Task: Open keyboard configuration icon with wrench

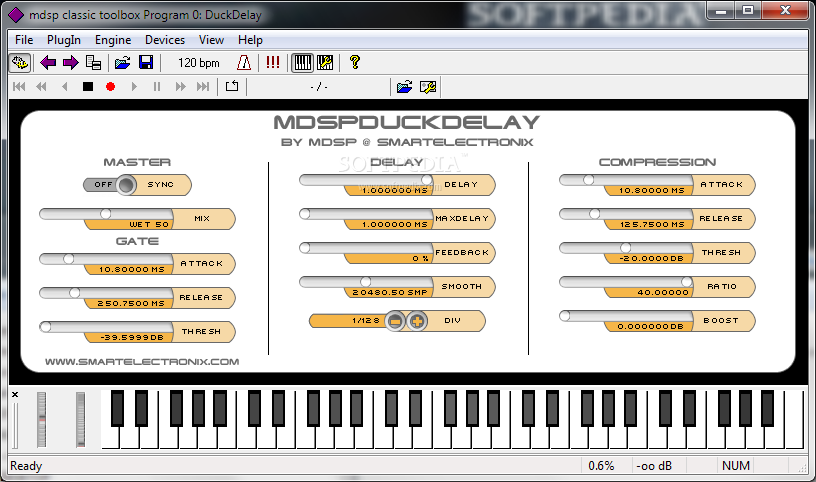Action: click(x=325, y=63)
